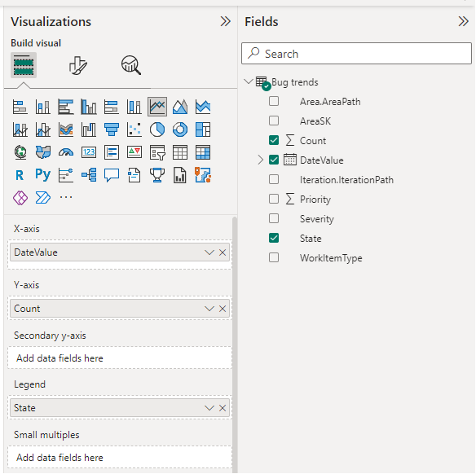
Task: Select the Pie chart visual
Action: [157, 129]
